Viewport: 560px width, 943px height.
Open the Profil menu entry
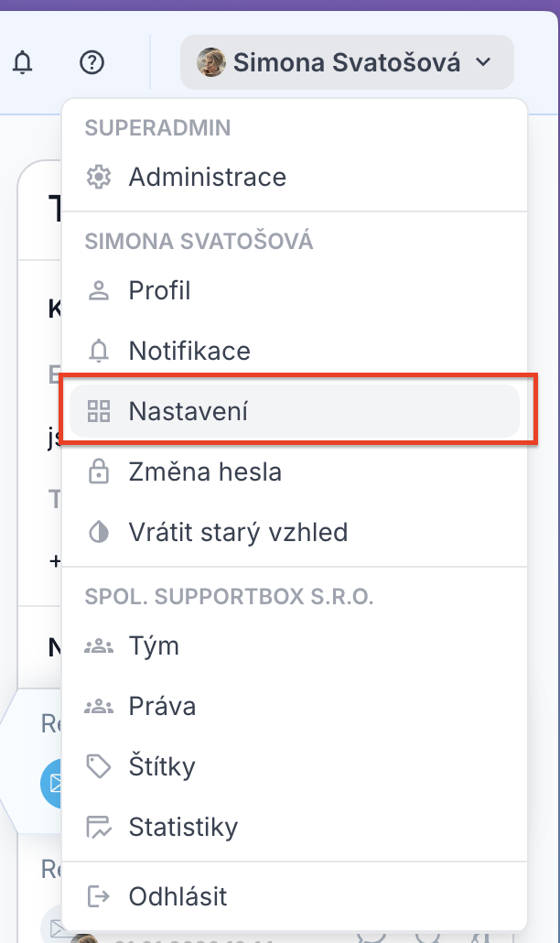pos(159,291)
